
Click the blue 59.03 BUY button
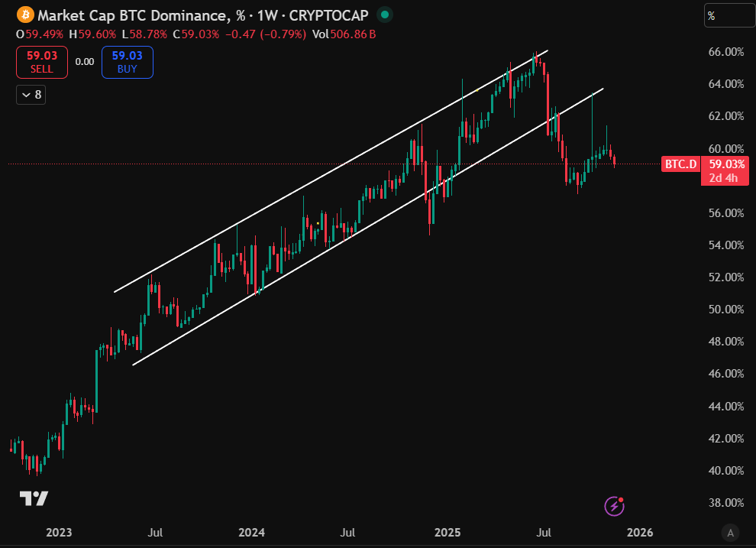128,62
